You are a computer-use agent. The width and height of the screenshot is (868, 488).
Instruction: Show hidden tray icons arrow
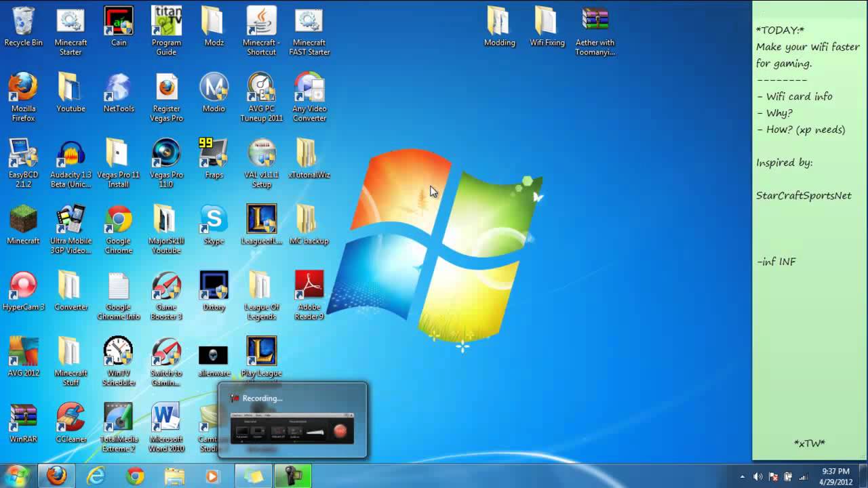(x=743, y=476)
